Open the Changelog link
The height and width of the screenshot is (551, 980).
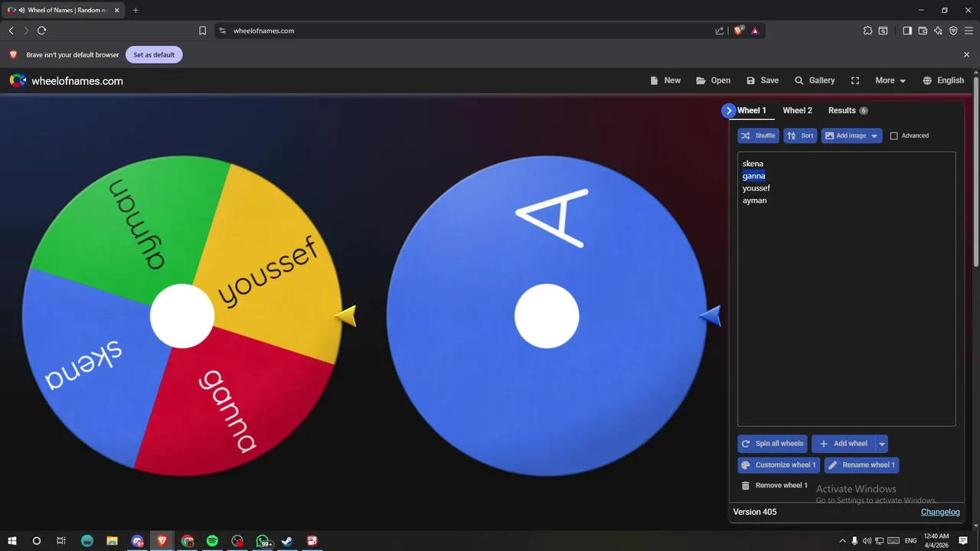940,512
